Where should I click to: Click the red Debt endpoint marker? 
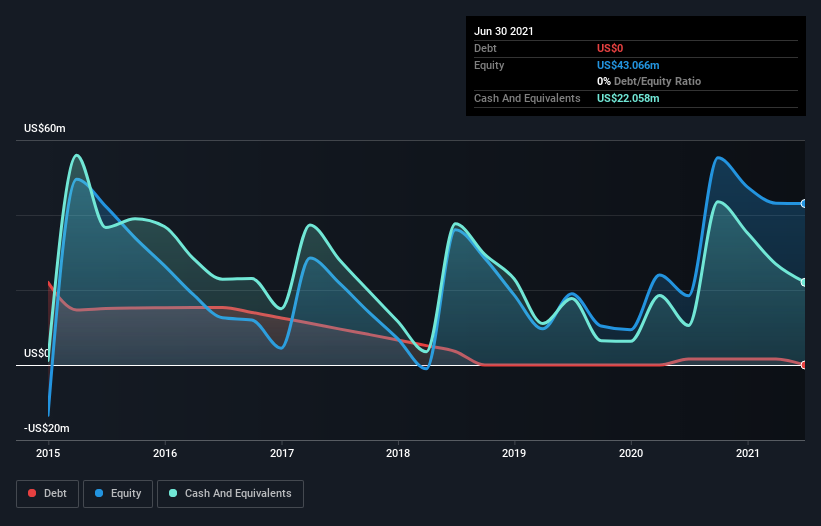[804, 365]
